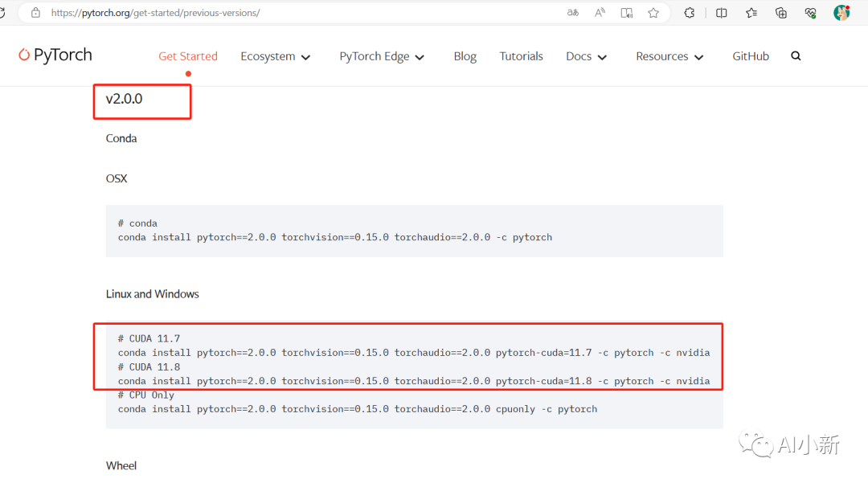Click the address bar URL
This screenshot has height=483, width=868.
[156, 13]
